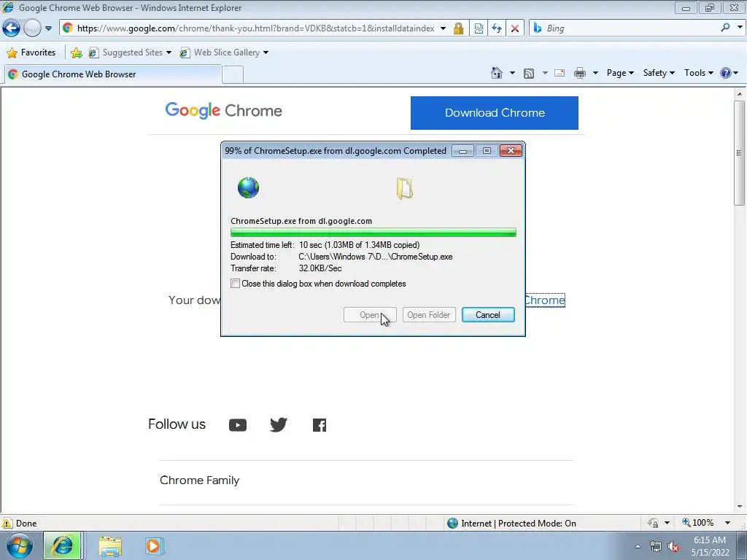Click the security lock icon
Image resolution: width=747 pixels, height=560 pixels.
click(x=458, y=28)
